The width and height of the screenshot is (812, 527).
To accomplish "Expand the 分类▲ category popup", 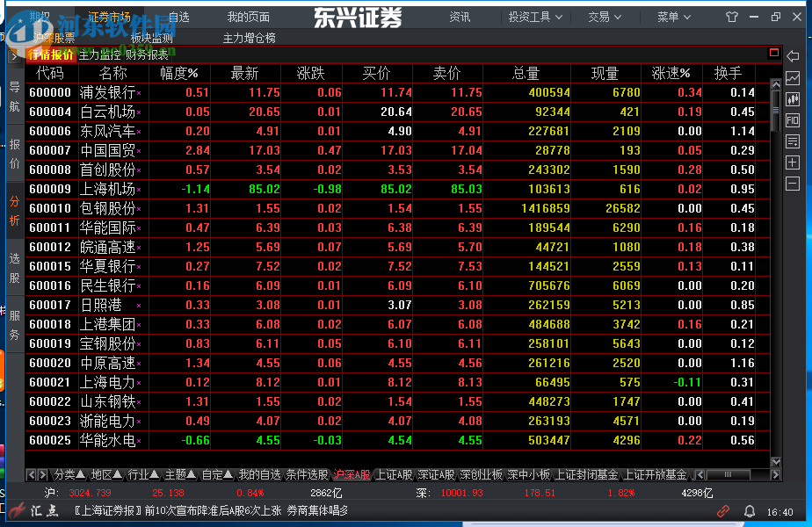I will pyautogui.click(x=69, y=474).
